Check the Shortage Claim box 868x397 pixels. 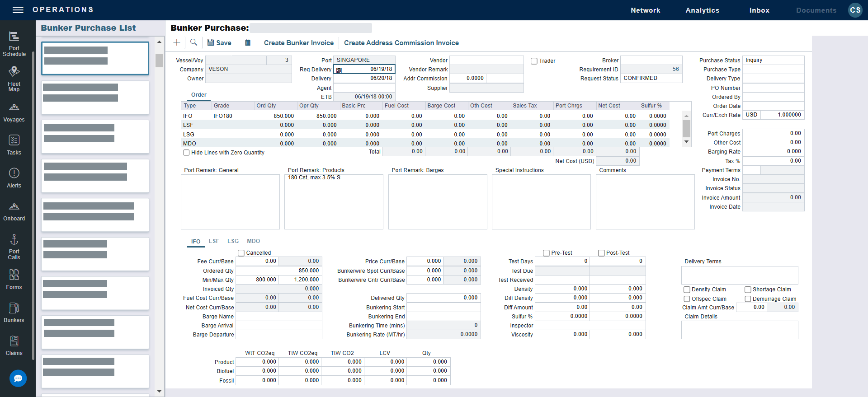[x=748, y=290]
